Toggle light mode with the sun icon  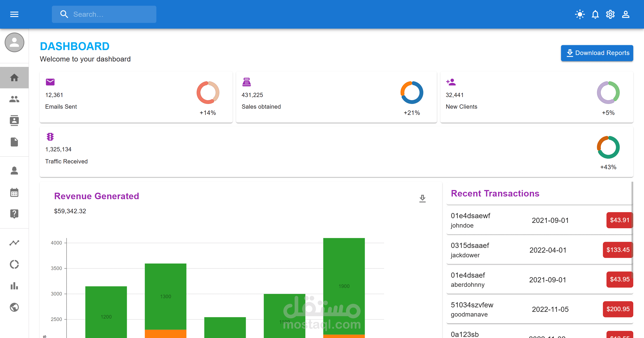point(580,14)
